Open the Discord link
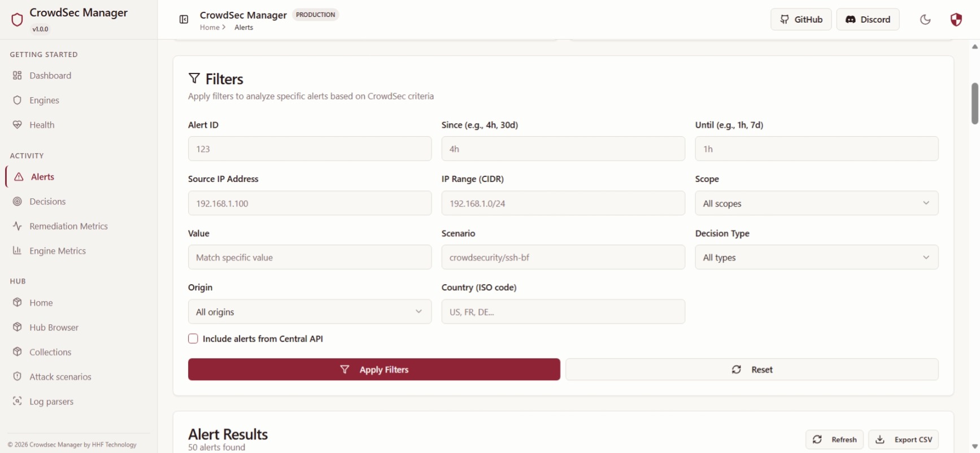This screenshot has height=453, width=980. coord(868,19)
